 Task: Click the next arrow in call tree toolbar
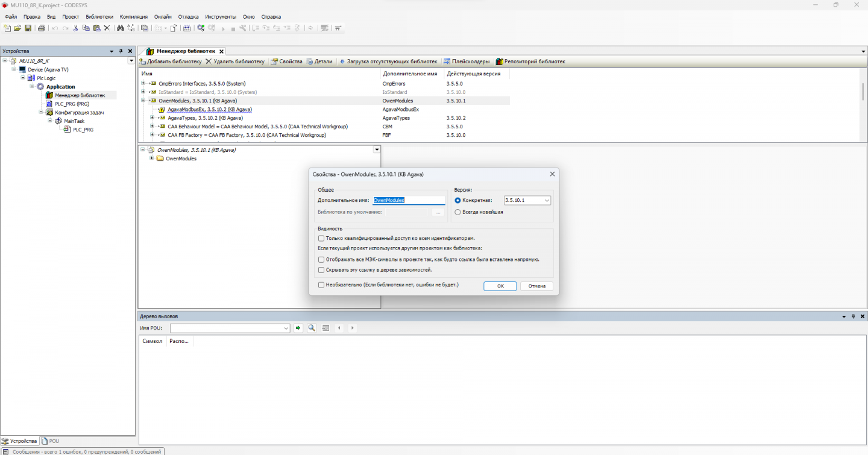coord(352,328)
